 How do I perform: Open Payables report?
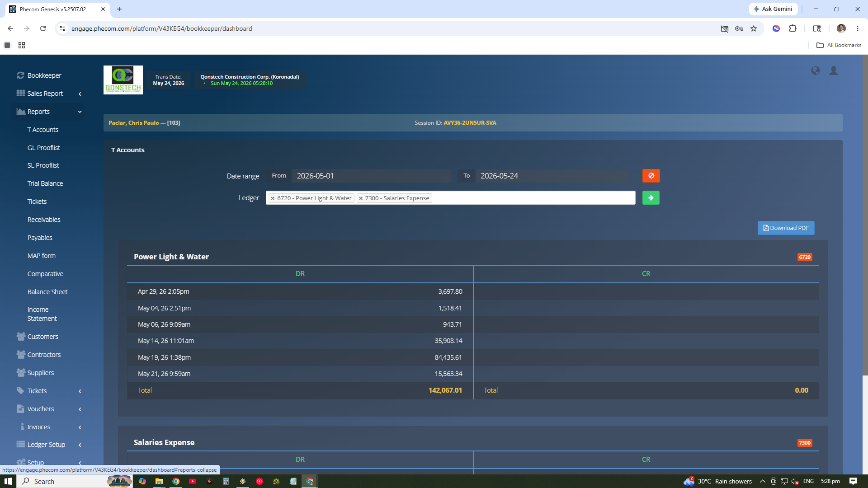(40, 238)
